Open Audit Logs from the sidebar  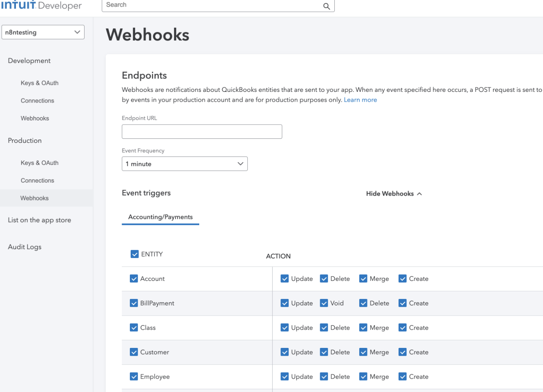24,247
